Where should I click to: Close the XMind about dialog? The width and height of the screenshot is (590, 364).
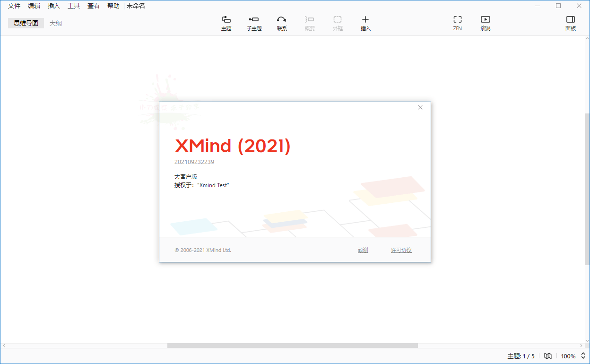click(x=420, y=107)
